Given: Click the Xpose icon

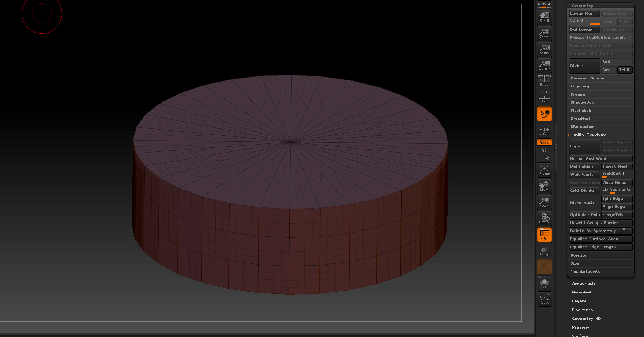Looking at the screenshot, I should (544, 299).
